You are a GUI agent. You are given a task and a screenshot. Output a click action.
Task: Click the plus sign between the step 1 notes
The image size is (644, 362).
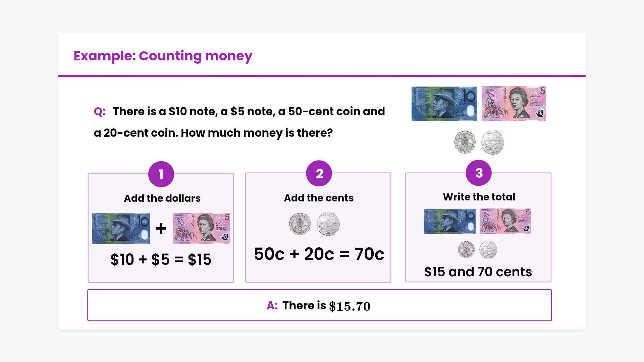[161, 229]
